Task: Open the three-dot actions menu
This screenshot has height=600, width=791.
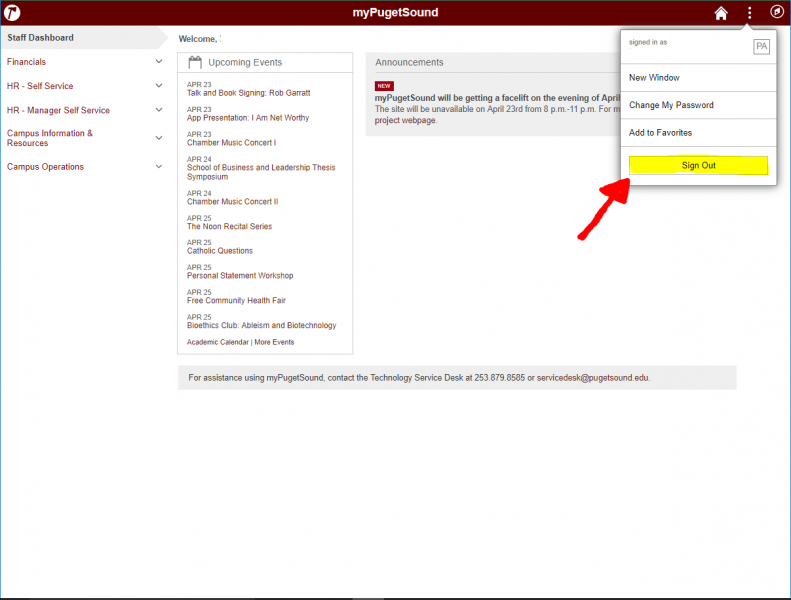Action: (750, 13)
